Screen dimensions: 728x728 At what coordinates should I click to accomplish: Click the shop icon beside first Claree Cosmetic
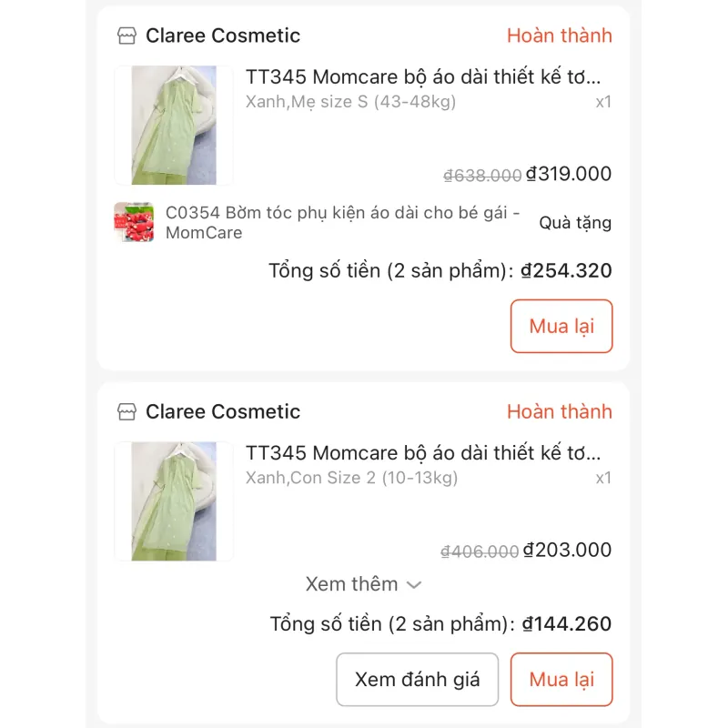click(x=126, y=35)
